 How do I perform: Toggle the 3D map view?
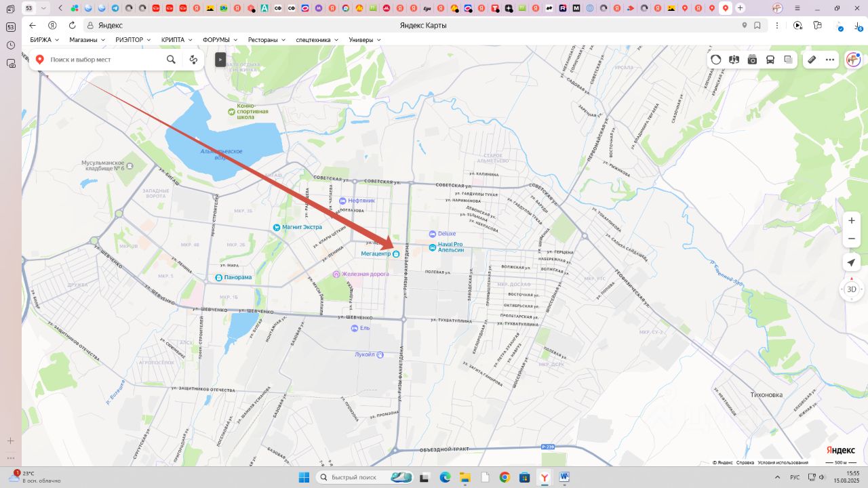coord(852,289)
